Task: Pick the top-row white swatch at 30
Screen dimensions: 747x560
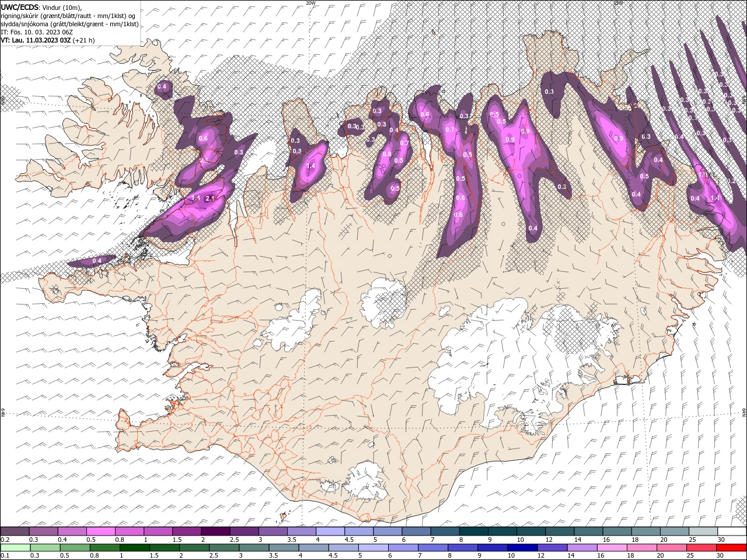Action: pos(732,531)
